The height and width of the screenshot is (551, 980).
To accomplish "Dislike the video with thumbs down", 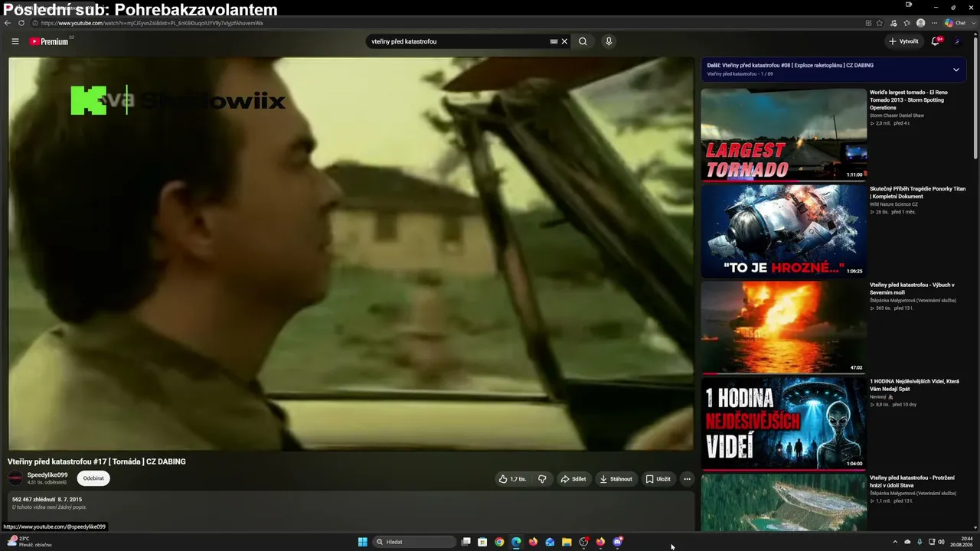I will click(542, 479).
